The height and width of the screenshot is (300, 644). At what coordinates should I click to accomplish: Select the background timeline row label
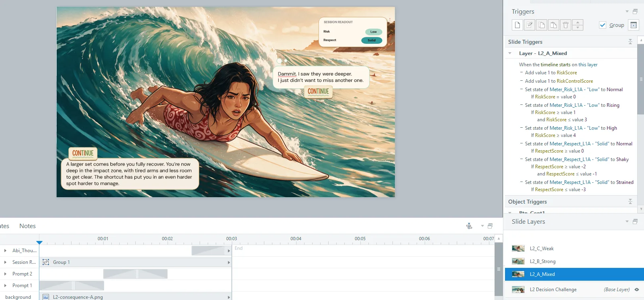(18, 297)
